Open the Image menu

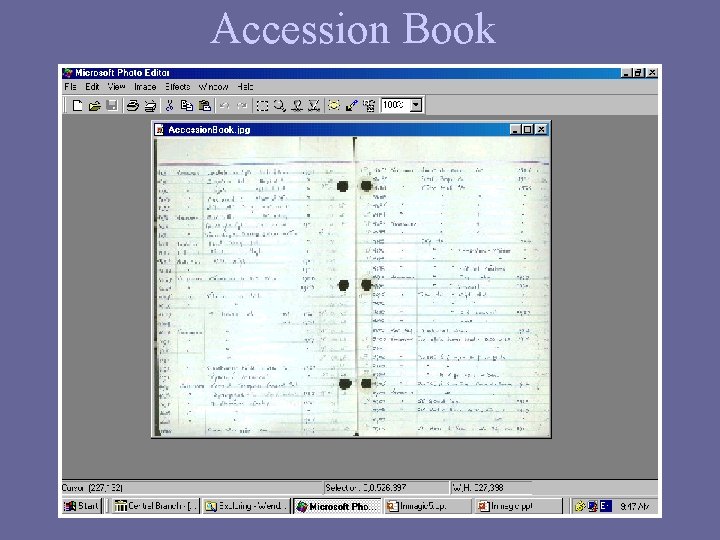point(145,86)
